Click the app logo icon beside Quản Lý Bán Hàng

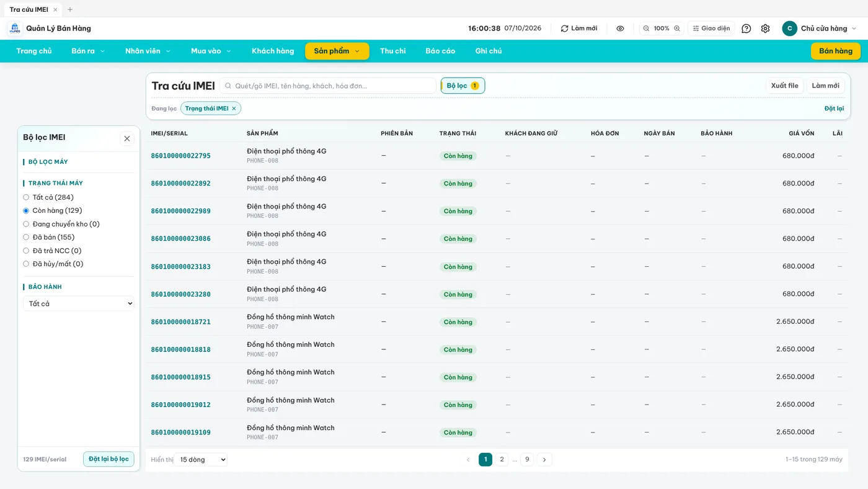(15, 29)
